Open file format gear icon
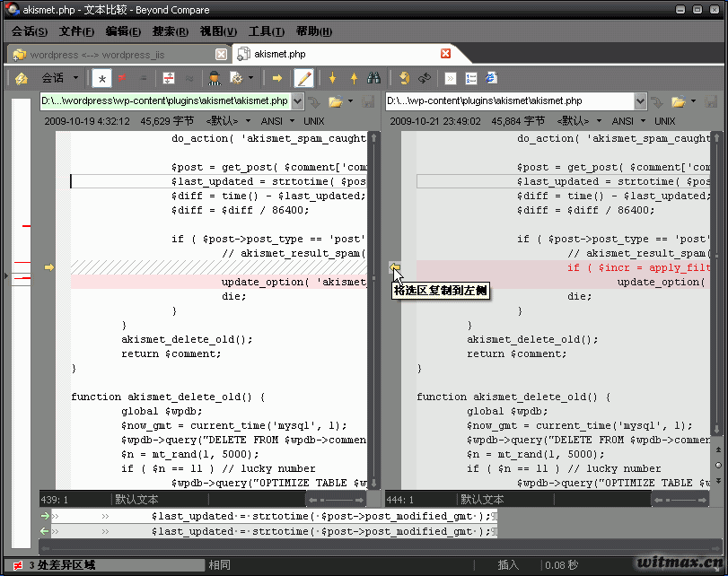The image size is (728, 576). coord(236,78)
